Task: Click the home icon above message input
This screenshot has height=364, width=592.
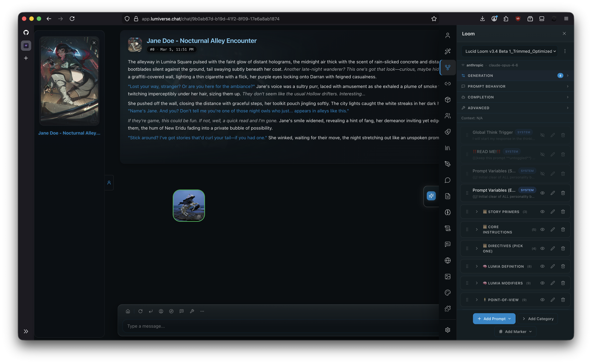Action: click(x=128, y=311)
